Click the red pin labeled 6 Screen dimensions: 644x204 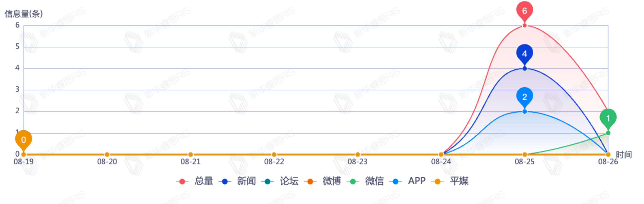[x=524, y=11]
